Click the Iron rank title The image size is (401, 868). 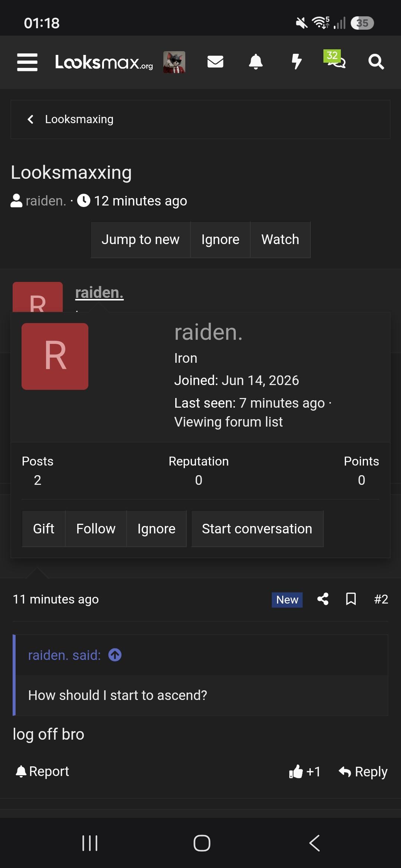(x=186, y=358)
